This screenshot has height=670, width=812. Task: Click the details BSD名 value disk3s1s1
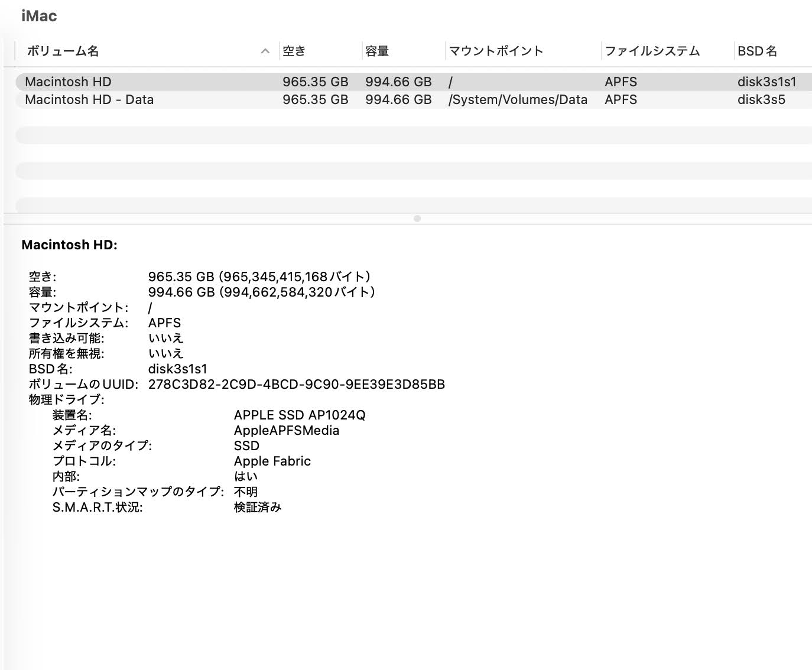(178, 369)
